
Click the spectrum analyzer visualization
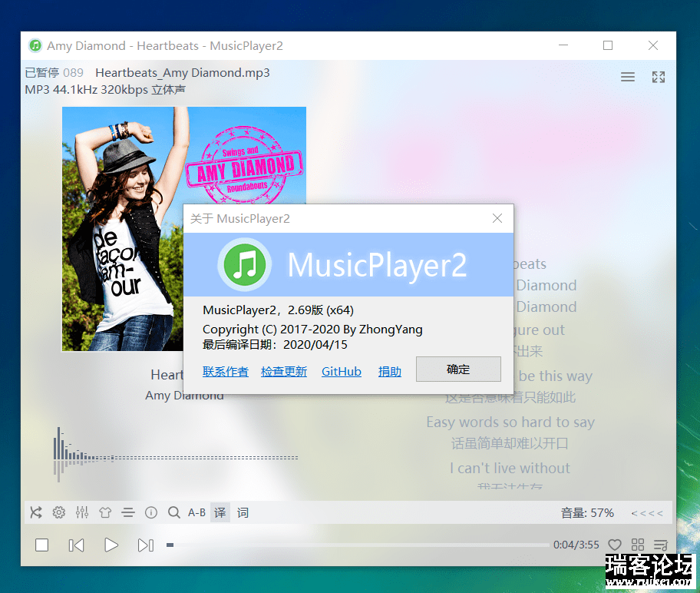176,455
